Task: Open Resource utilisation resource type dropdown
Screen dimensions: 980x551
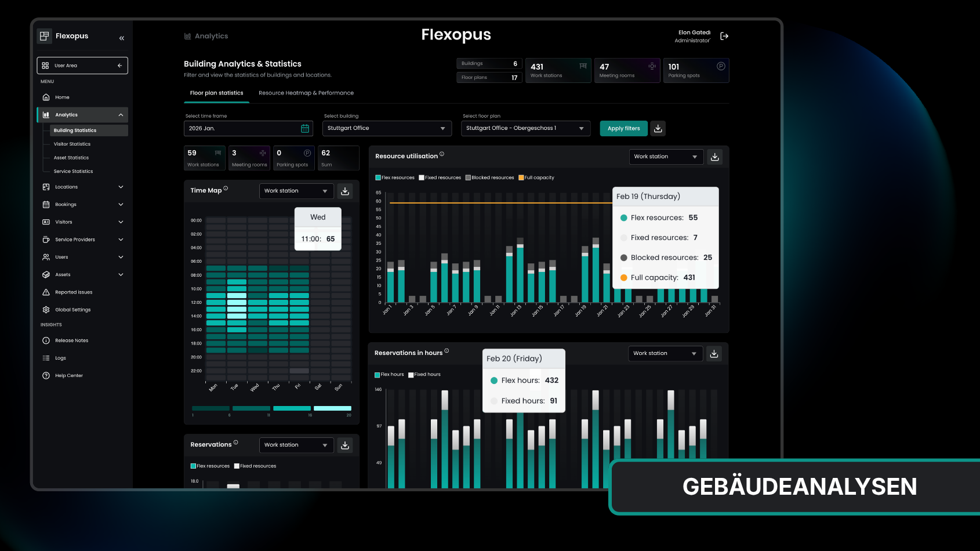Action: click(x=666, y=157)
